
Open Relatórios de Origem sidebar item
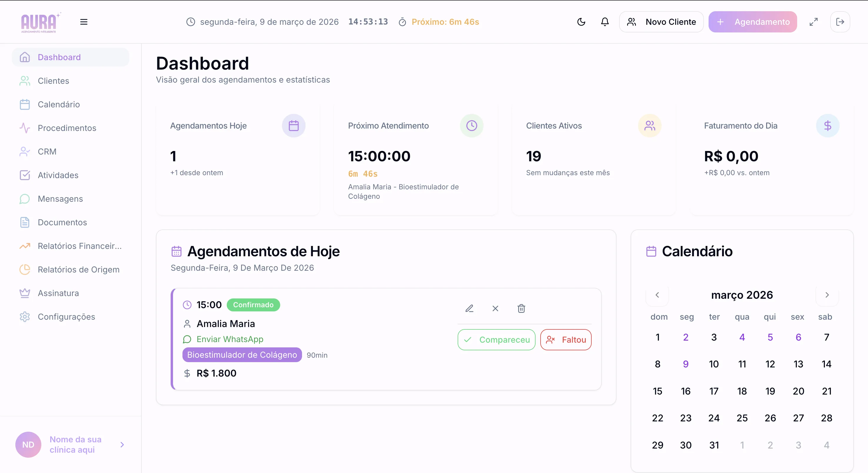[78, 270]
